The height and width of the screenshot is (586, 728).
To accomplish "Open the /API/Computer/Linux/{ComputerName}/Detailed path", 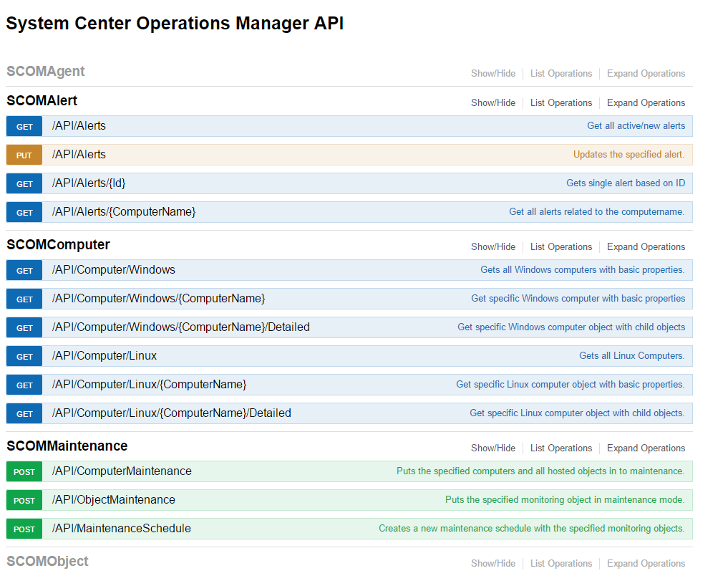I will tap(171, 413).
